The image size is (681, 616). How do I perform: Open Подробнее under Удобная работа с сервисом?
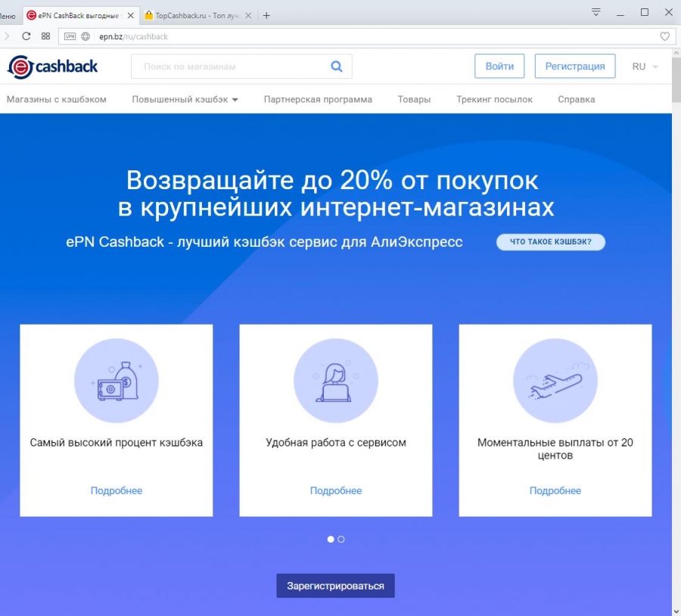click(336, 490)
